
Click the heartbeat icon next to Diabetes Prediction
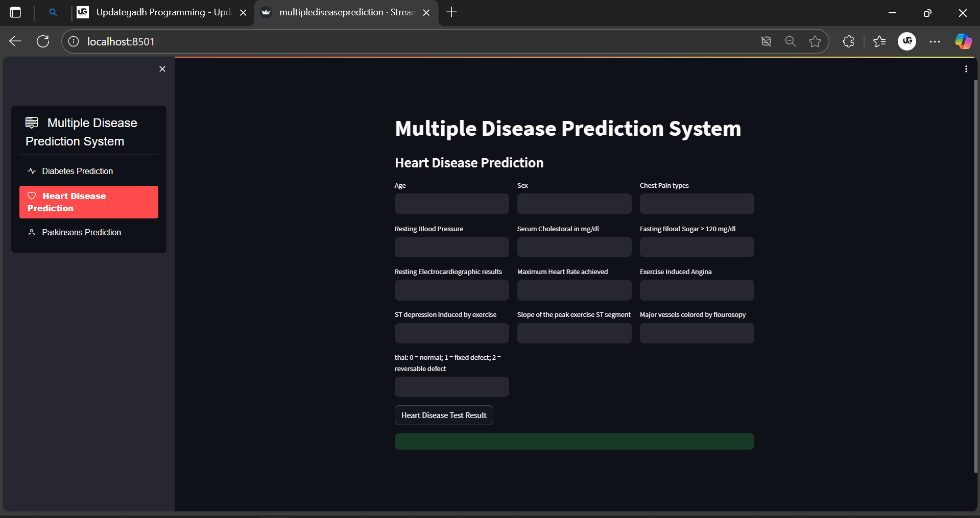32,171
